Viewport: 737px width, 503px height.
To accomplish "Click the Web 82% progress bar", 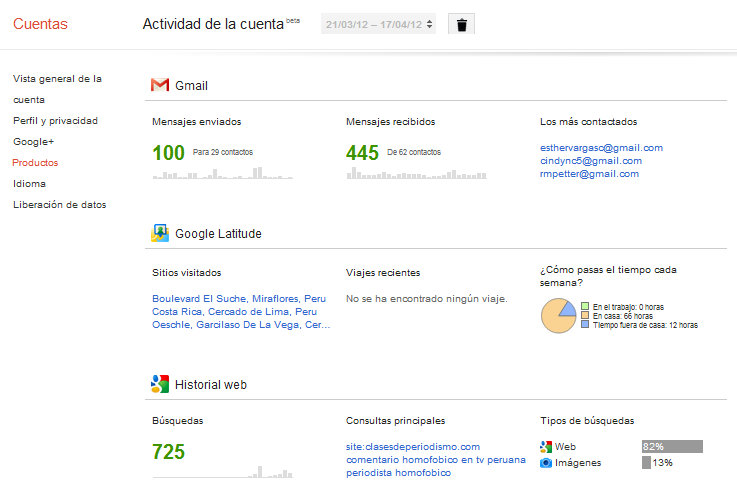I will tap(671, 447).
